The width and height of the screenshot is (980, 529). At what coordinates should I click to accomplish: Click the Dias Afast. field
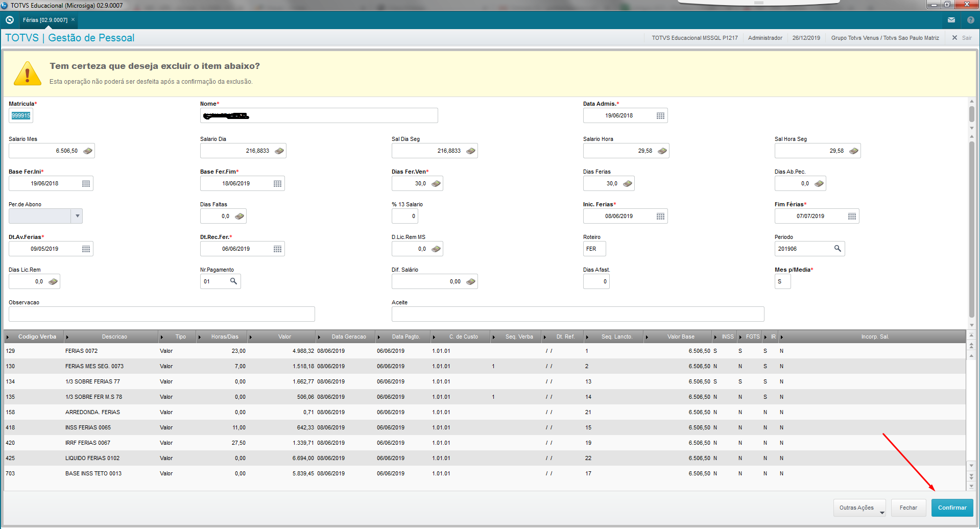596,281
